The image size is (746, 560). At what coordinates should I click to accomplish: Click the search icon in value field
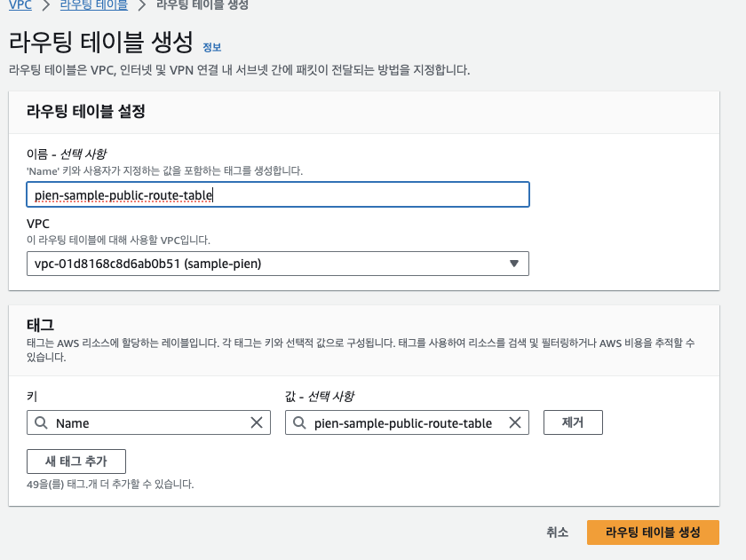[299, 422]
